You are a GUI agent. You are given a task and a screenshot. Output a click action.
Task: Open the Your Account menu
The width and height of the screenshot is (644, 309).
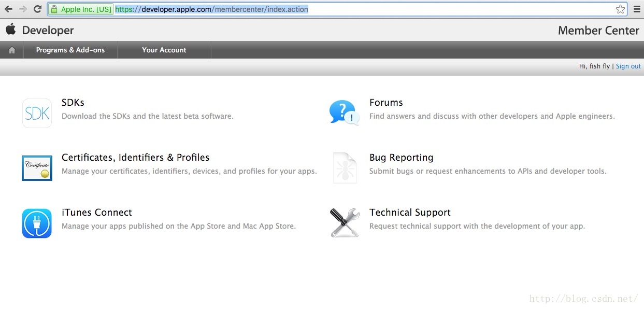click(164, 50)
